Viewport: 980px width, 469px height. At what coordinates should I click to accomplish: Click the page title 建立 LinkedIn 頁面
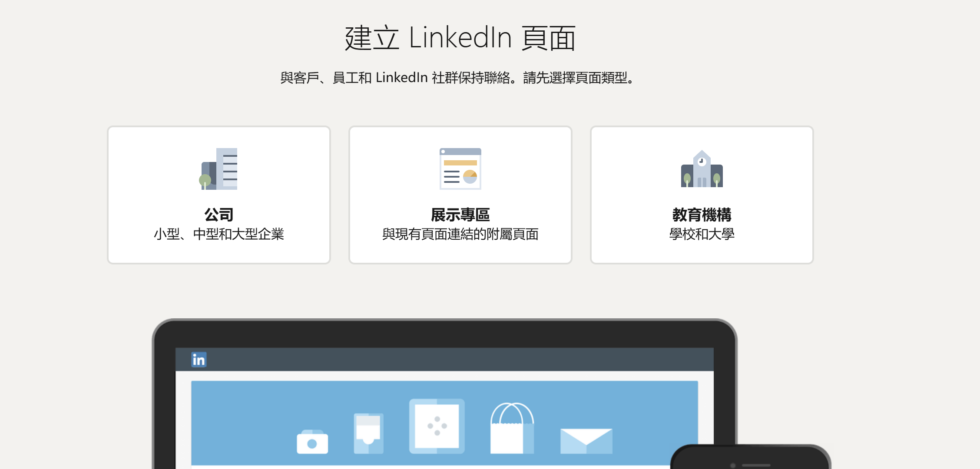click(459, 38)
